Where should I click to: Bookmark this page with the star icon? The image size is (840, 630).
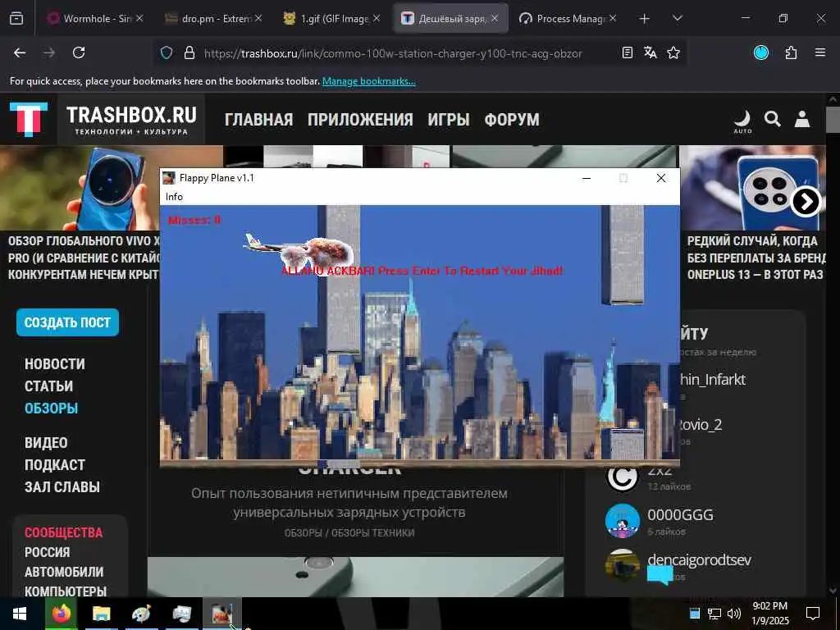click(673, 52)
